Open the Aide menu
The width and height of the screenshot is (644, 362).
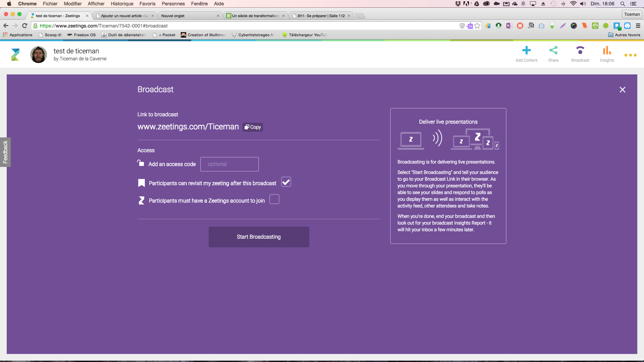tap(219, 4)
